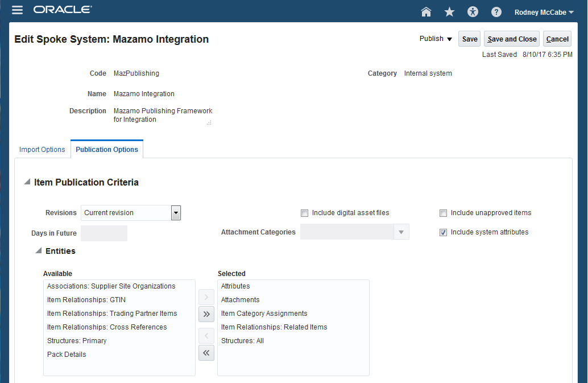Collapse Item Publication Criteria section

pos(27,182)
